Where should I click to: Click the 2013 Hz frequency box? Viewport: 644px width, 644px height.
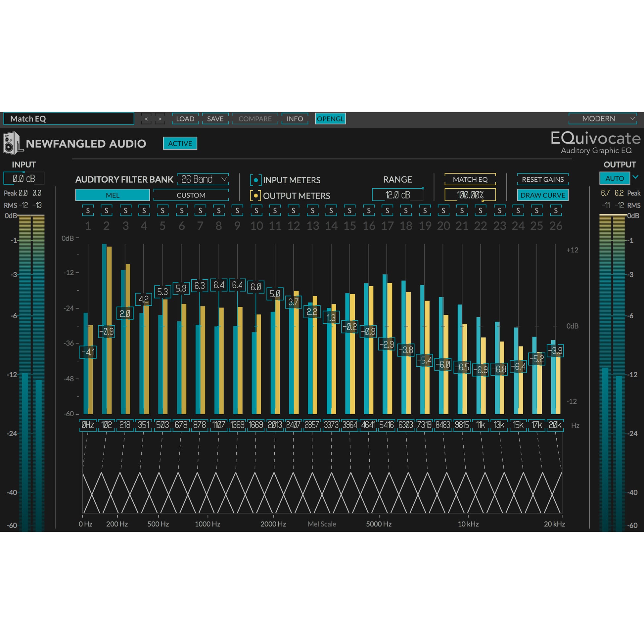[x=275, y=425]
